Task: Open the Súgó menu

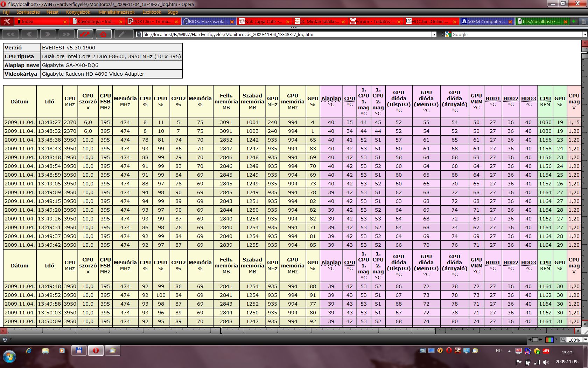Action: click(173, 12)
